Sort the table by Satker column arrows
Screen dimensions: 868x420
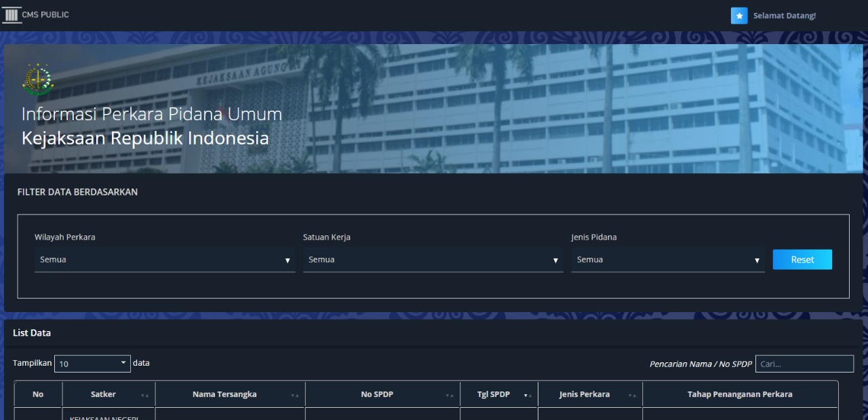pyautogui.click(x=144, y=395)
